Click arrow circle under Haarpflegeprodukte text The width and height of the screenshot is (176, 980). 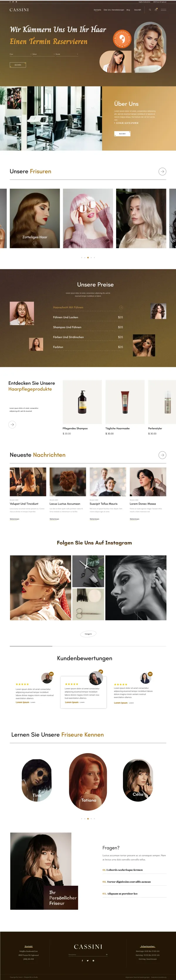[12, 424]
